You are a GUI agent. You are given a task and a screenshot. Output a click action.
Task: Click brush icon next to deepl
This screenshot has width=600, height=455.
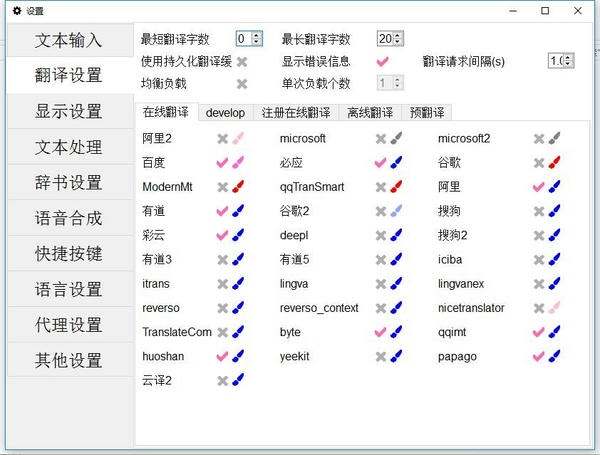[x=396, y=235]
